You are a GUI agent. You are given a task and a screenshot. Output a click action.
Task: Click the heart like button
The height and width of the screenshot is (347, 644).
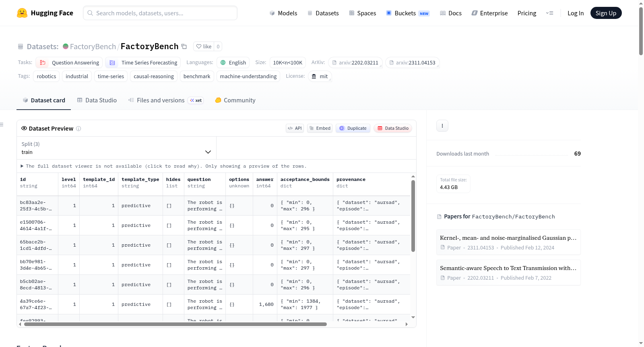[x=204, y=46]
